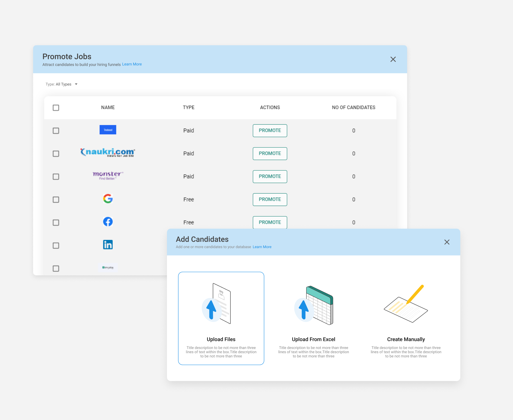Check the Indeed row checkbox
513x420 pixels.
[56, 131]
